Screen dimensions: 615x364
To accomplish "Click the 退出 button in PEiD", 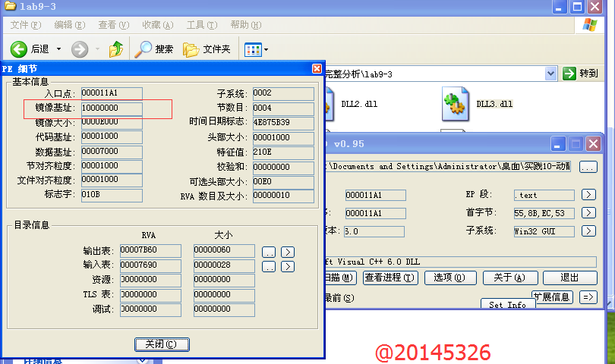I will point(569,278).
